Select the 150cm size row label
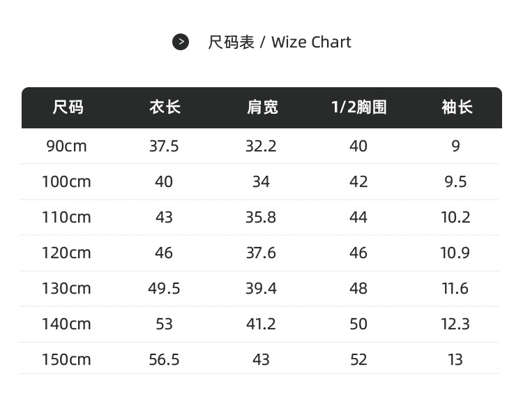 click(x=66, y=360)
